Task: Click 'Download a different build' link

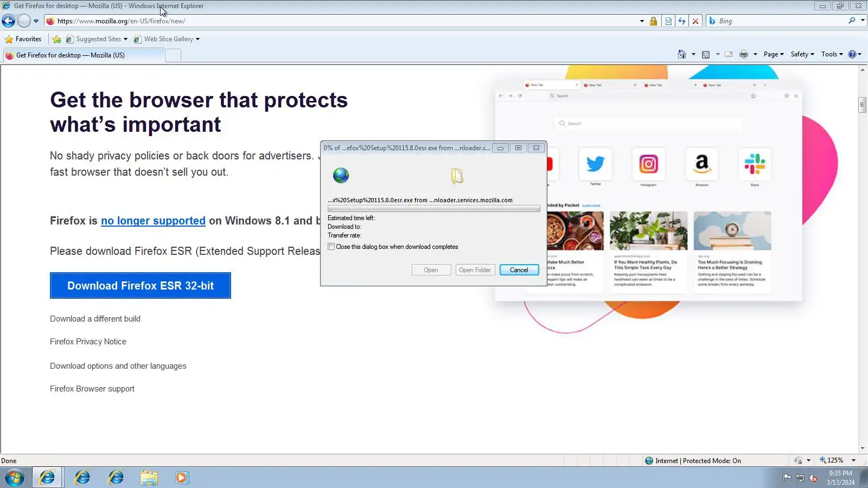Action: 95,319
